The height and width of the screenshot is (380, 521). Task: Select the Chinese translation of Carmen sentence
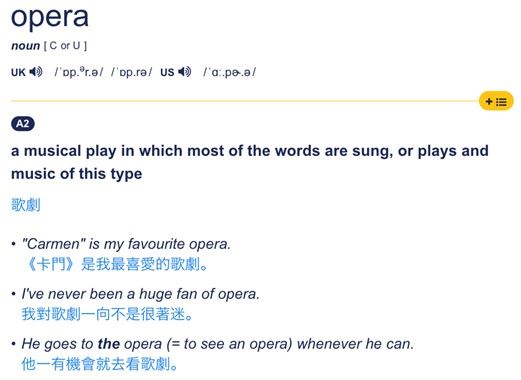pyautogui.click(x=116, y=264)
